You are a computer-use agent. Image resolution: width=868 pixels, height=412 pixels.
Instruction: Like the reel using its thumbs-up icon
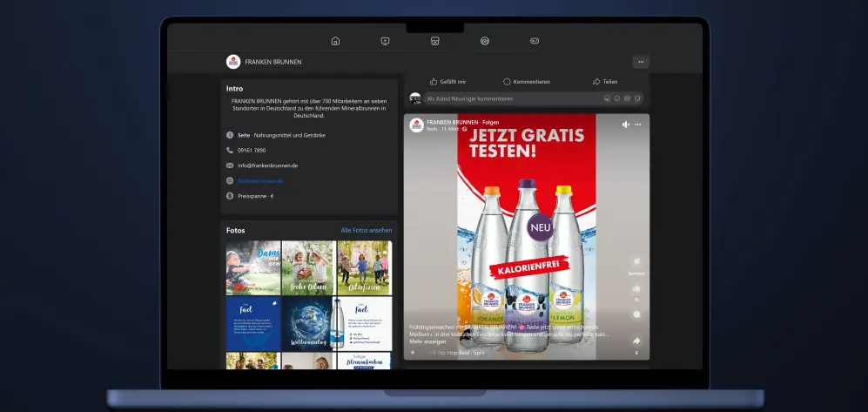(636, 288)
